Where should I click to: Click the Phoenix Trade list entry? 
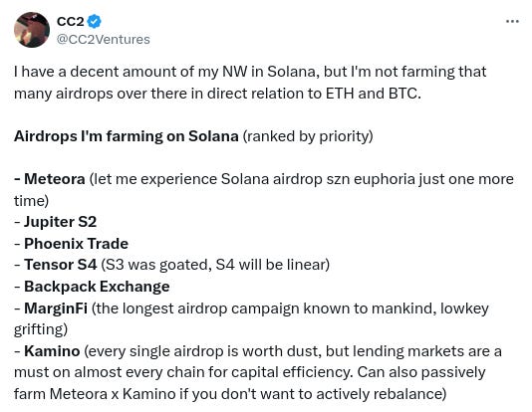[x=76, y=244]
